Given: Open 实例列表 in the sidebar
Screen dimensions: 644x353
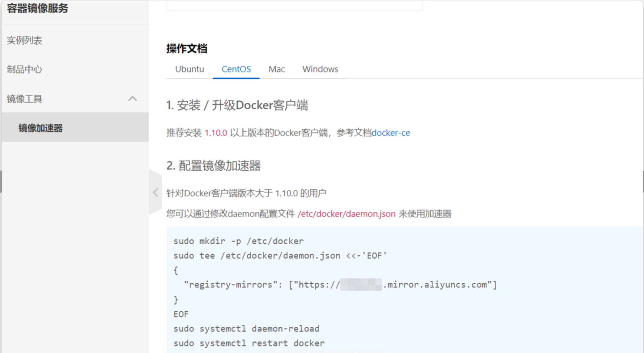Looking at the screenshot, I should (25, 40).
